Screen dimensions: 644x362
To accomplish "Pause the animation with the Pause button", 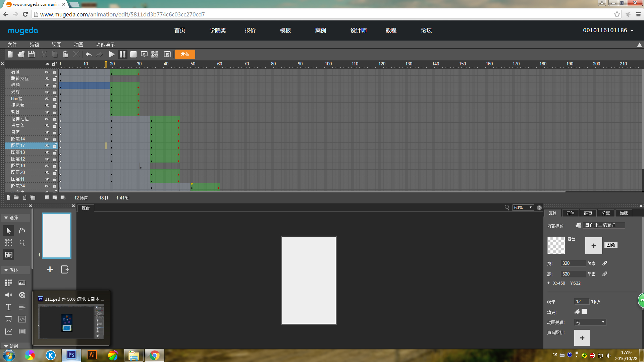I will 122,54.
